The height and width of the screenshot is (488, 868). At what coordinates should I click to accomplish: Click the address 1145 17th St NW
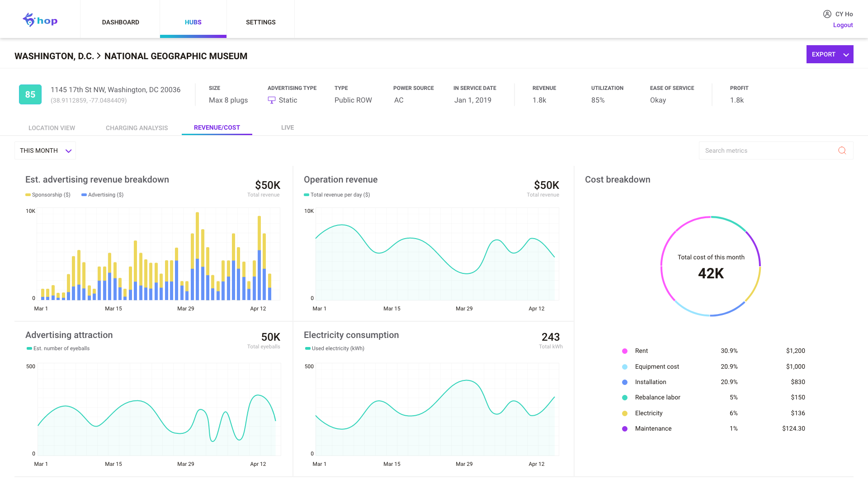pyautogui.click(x=115, y=89)
